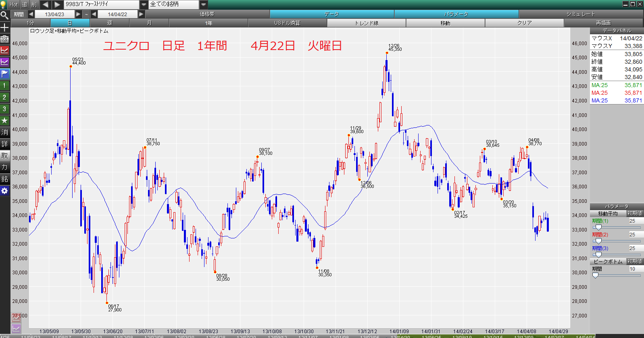644x338 pixels.
Task: Click the end date field 14/04/22
Action: (118, 14)
